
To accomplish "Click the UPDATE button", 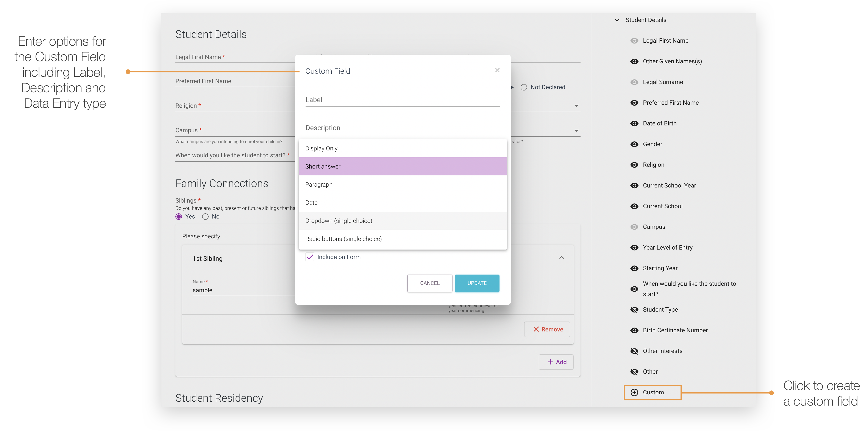I will [x=477, y=283].
